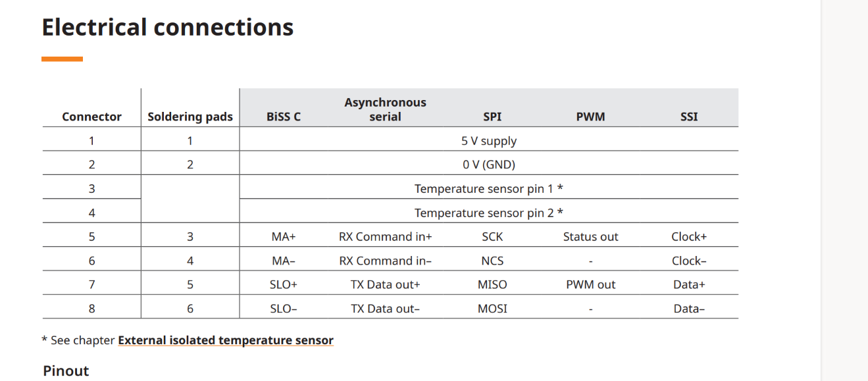Select the 0 V (GND) cell
Image resolution: width=868 pixels, height=381 pixels.
[489, 165]
